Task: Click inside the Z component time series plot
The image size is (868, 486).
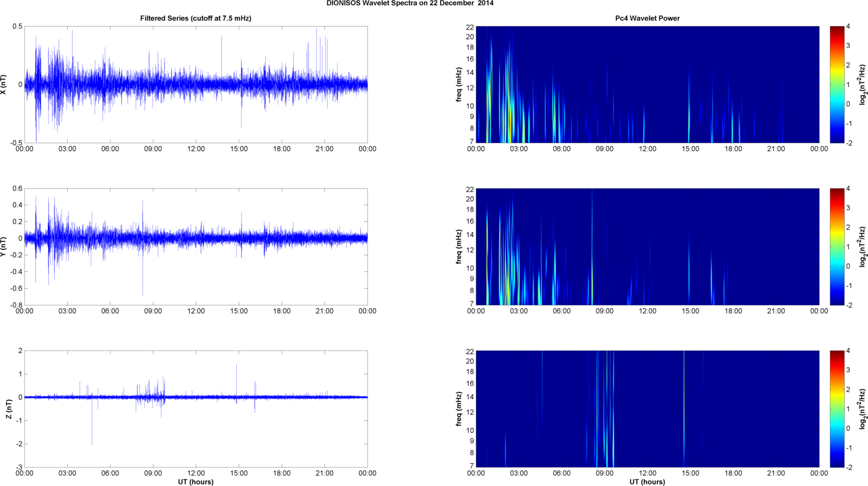Action: click(x=196, y=409)
